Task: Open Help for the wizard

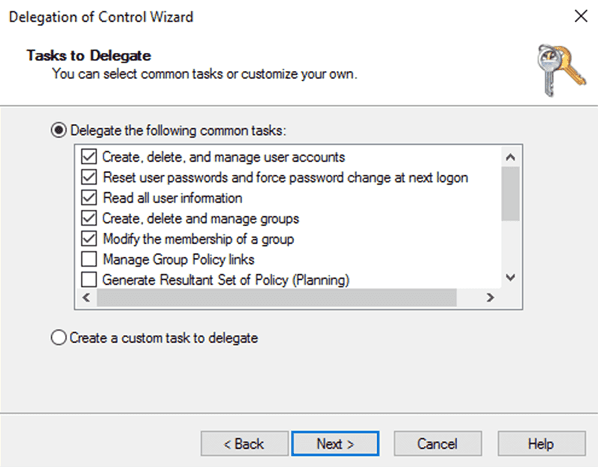Action: (542, 444)
